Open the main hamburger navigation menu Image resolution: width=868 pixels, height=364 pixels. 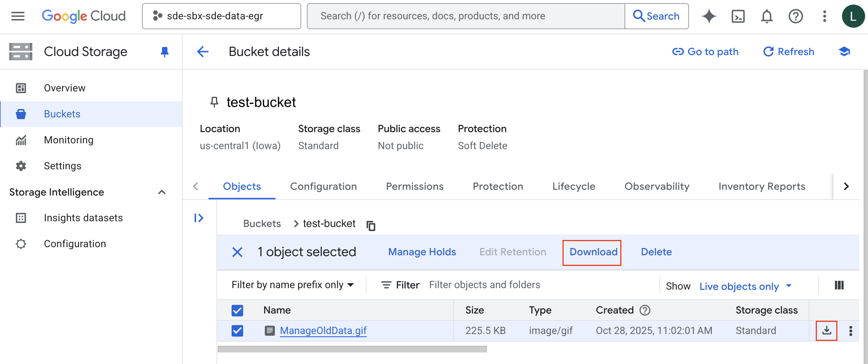pyautogui.click(x=18, y=16)
